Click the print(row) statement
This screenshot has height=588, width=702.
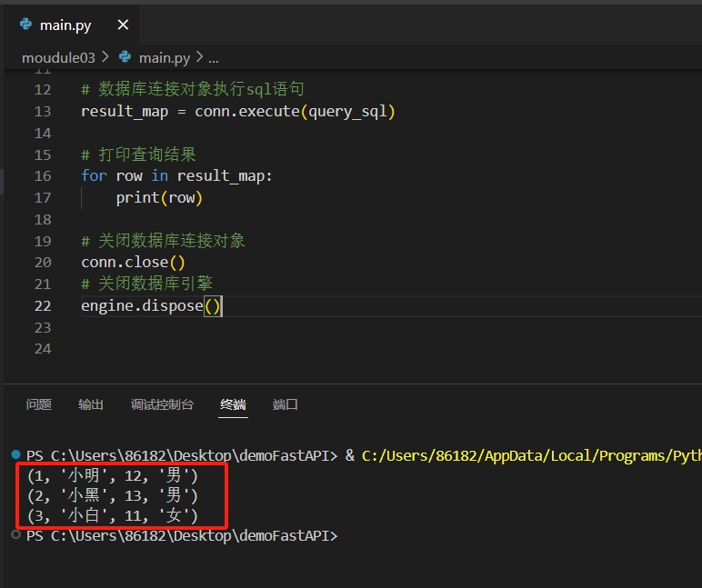(159, 197)
